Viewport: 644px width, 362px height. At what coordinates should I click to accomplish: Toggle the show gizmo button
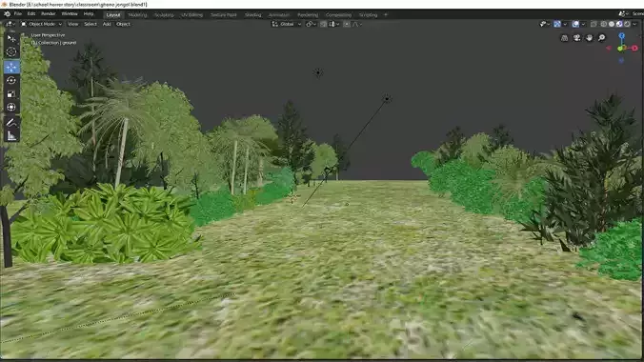(x=557, y=24)
